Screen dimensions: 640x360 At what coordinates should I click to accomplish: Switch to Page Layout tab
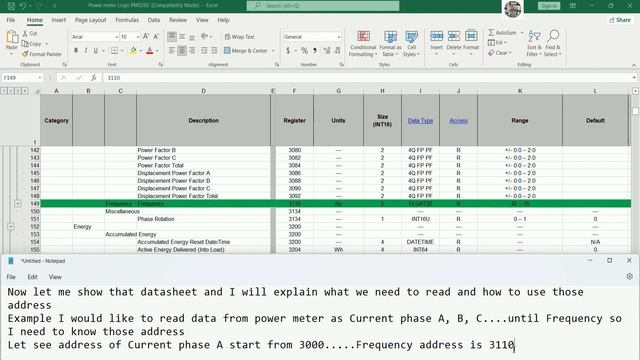pos(90,20)
